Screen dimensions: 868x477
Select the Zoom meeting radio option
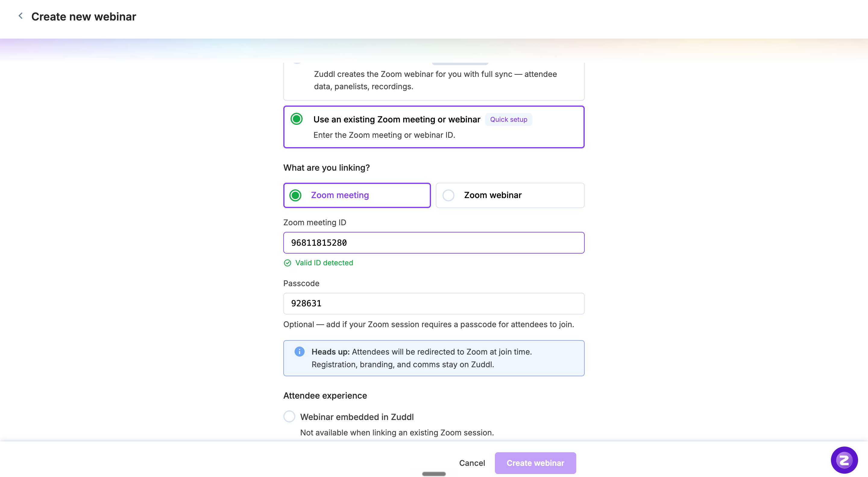point(295,195)
